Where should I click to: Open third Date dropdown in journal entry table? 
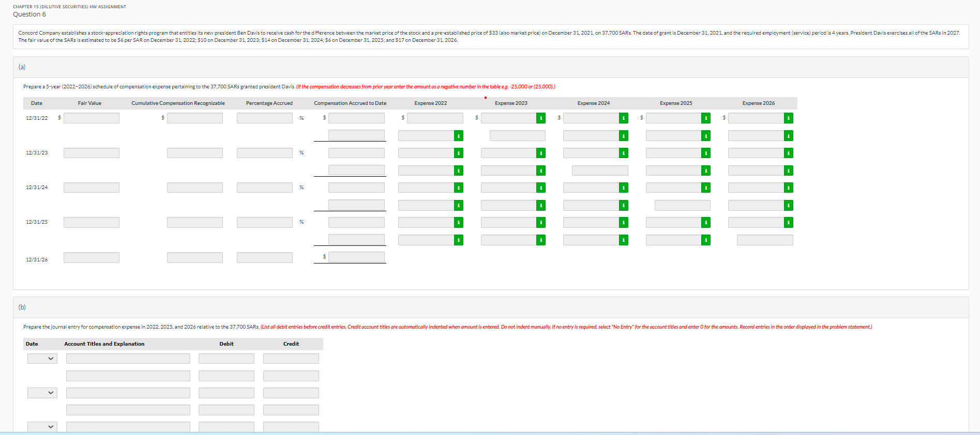[x=42, y=427]
